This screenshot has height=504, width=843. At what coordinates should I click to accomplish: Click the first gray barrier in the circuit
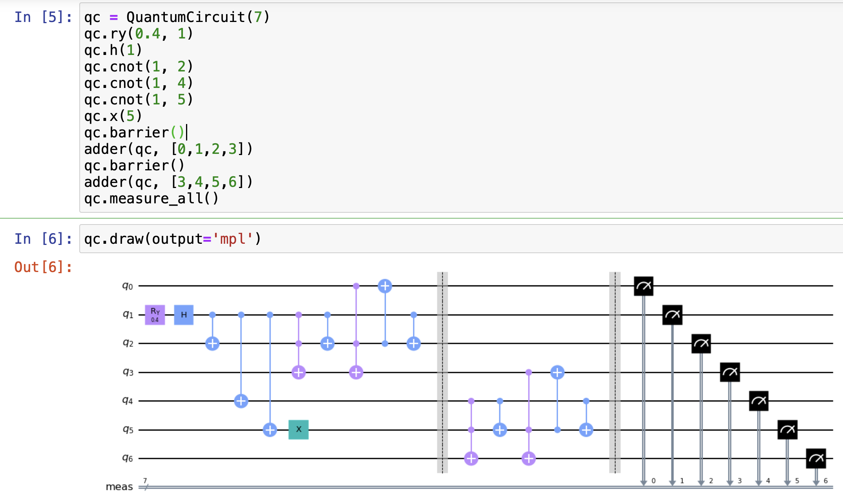click(442, 372)
